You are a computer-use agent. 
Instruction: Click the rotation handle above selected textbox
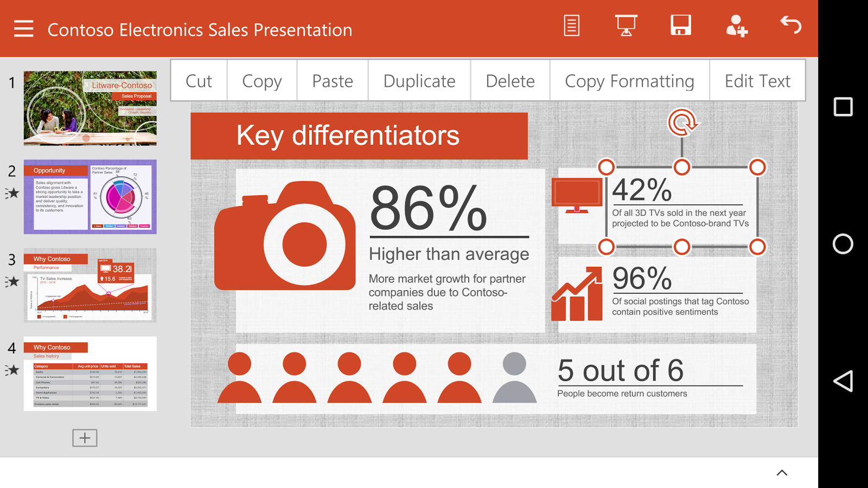pyautogui.click(x=682, y=123)
